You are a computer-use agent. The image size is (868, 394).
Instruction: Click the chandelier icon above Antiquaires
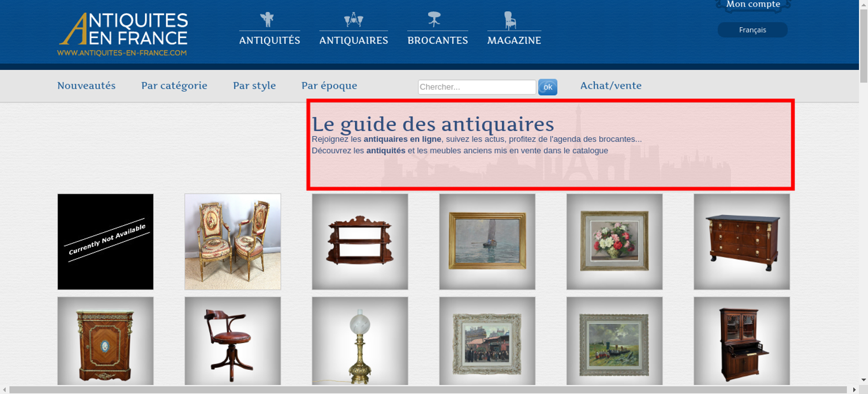tap(354, 20)
